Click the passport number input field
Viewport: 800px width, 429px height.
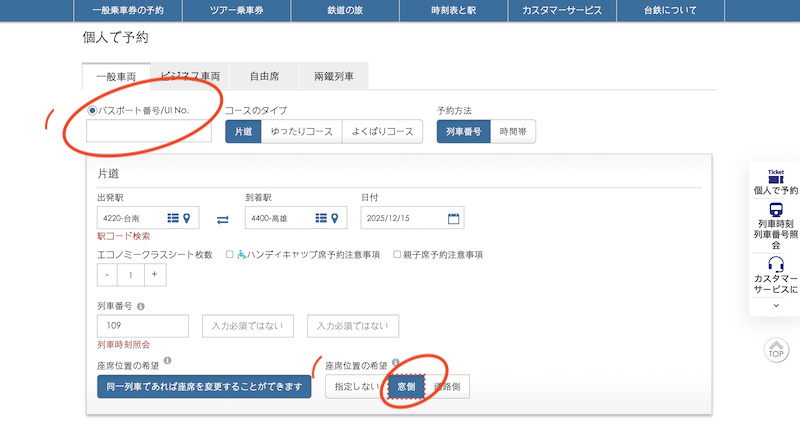(x=149, y=131)
